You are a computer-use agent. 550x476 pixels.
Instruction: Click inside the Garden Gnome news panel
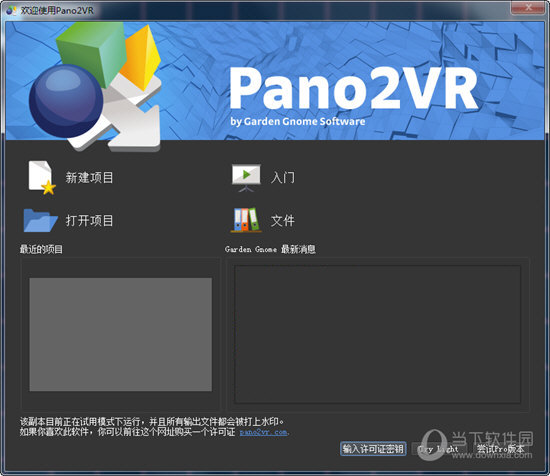(x=377, y=334)
